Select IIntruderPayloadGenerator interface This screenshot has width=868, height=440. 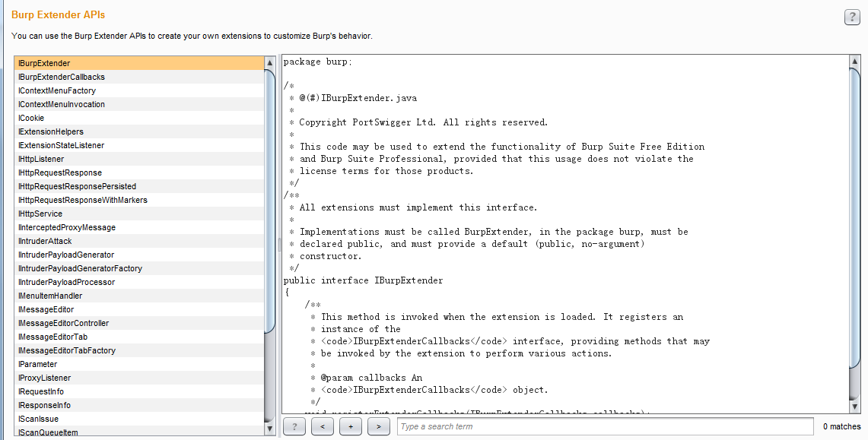(x=139, y=255)
